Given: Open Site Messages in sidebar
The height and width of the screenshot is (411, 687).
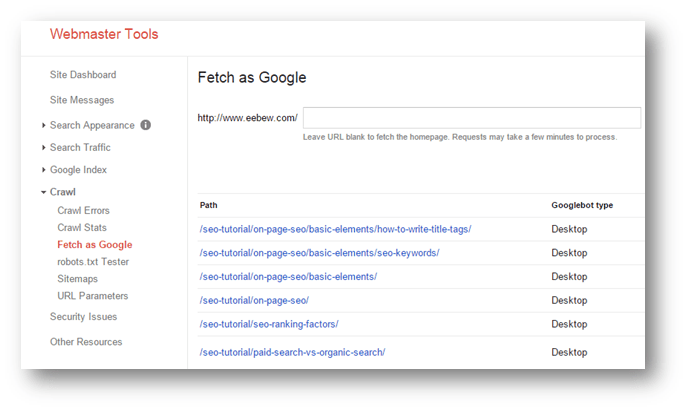Looking at the screenshot, I should pyautogui.click(x=82, y=100).
